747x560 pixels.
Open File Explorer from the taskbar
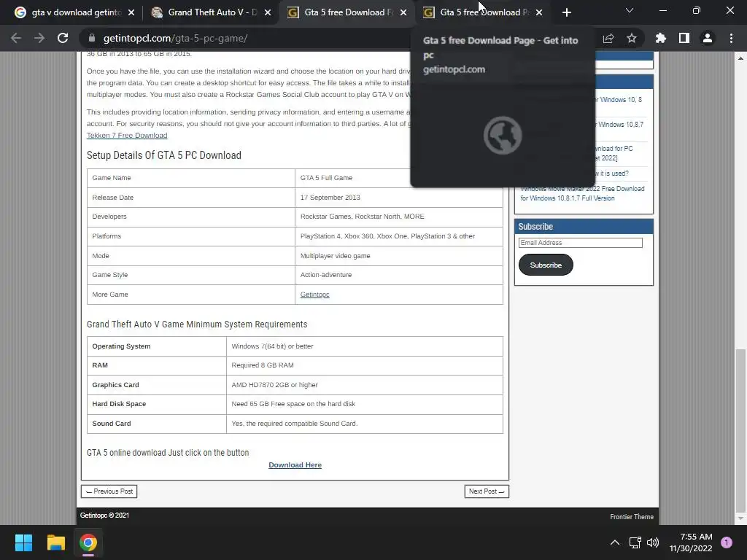[55, 542]
